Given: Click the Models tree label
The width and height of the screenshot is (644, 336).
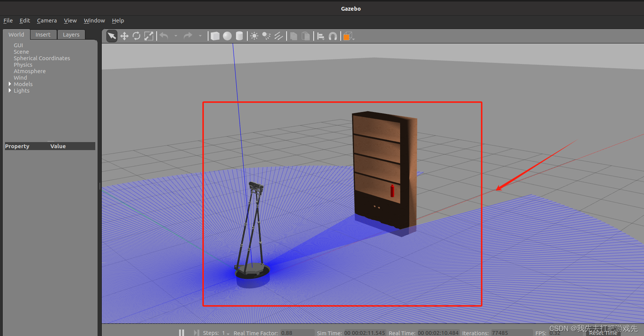Looking at the screenshot, I should (x=23, y=84).
